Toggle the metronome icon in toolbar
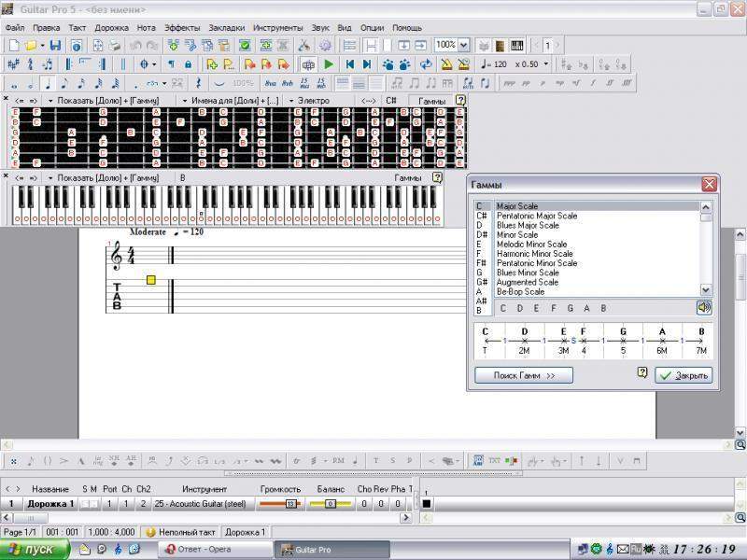747x560 pixels. [x=446, y=64]
